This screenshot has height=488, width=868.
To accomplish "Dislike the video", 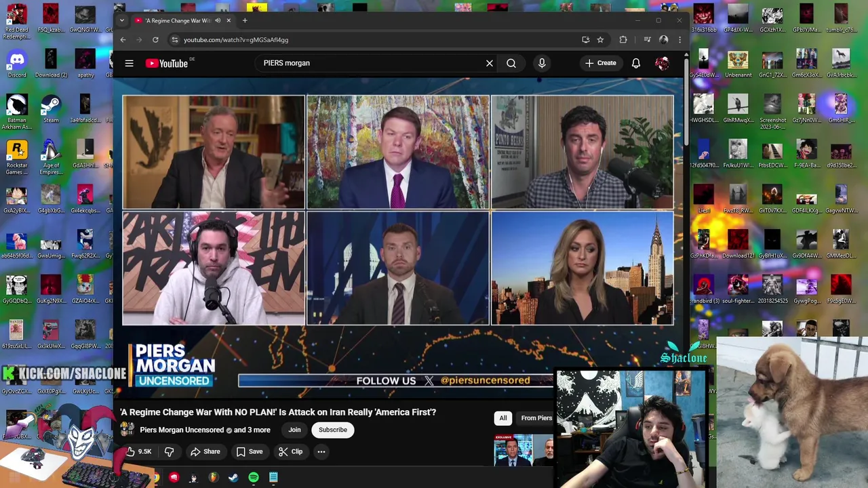I will (170, 451).
